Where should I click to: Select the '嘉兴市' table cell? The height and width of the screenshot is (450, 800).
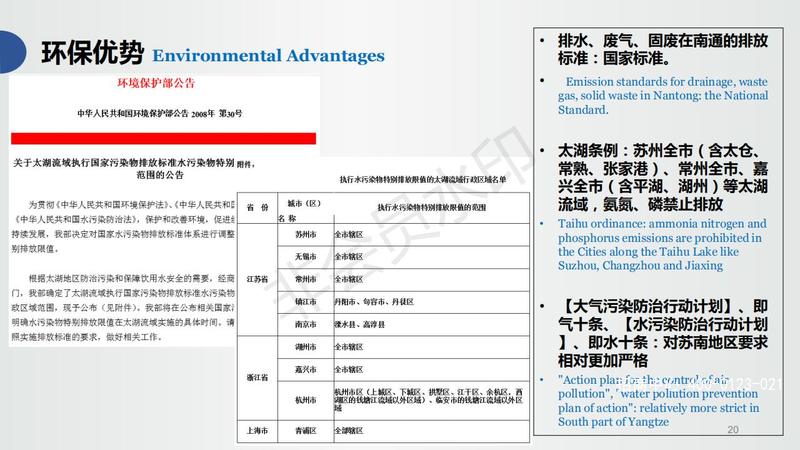click(x=306, y=369)
